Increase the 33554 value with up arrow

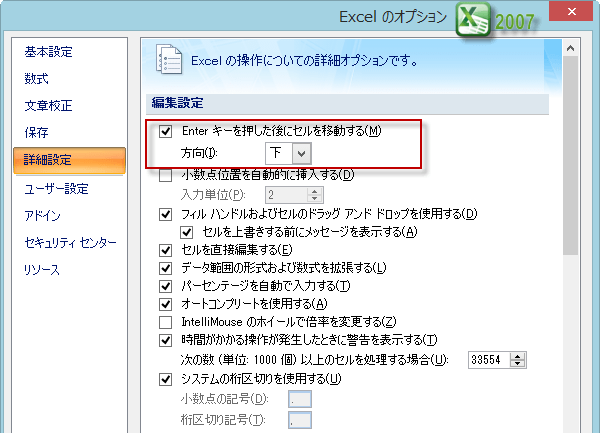click(517, 356)
